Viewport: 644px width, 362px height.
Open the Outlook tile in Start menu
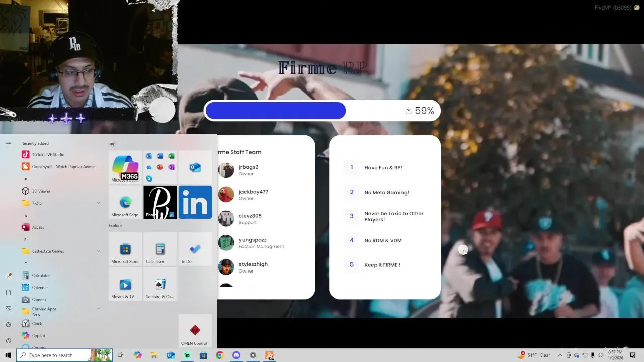point(195,167)
